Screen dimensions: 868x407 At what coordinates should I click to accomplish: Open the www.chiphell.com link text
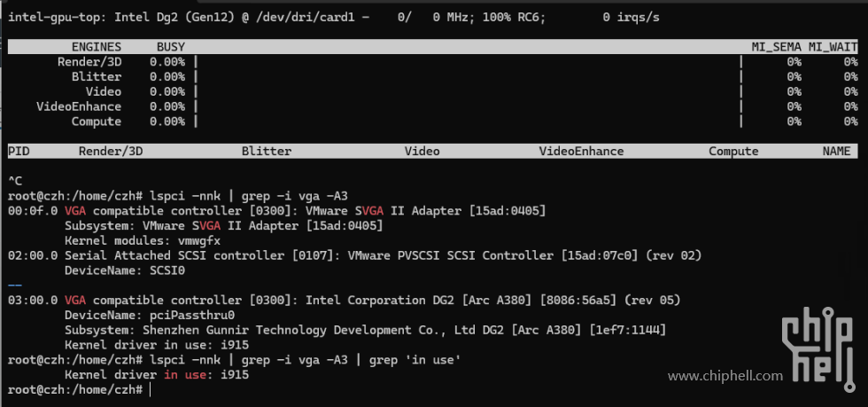(725, 376)
